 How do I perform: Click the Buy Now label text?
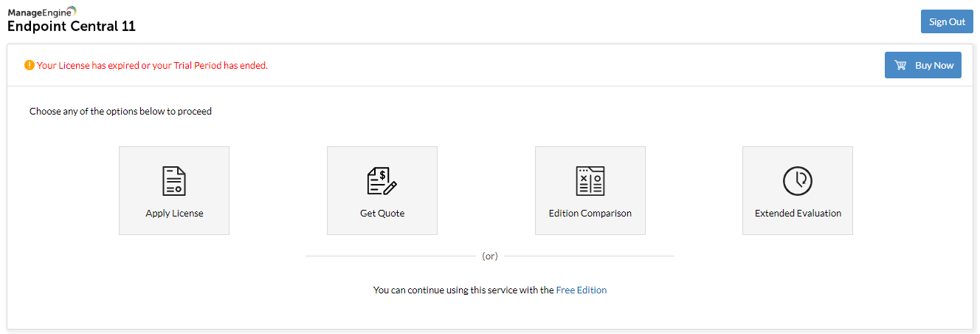point(934,65)
